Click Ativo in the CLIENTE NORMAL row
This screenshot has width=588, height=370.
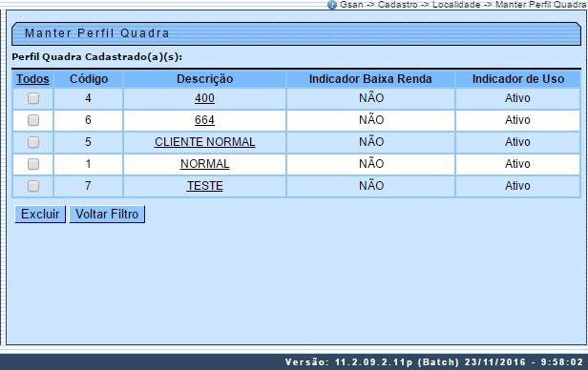coord(517,142)
